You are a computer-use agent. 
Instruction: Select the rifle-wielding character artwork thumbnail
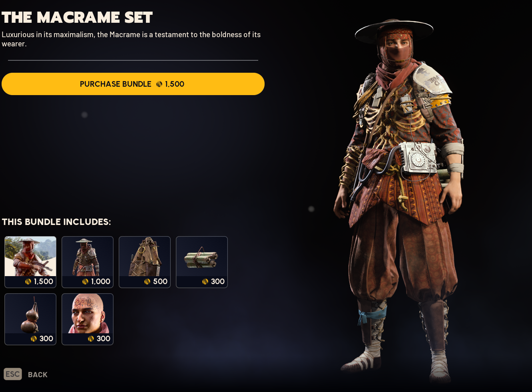[x=30, y=262]
